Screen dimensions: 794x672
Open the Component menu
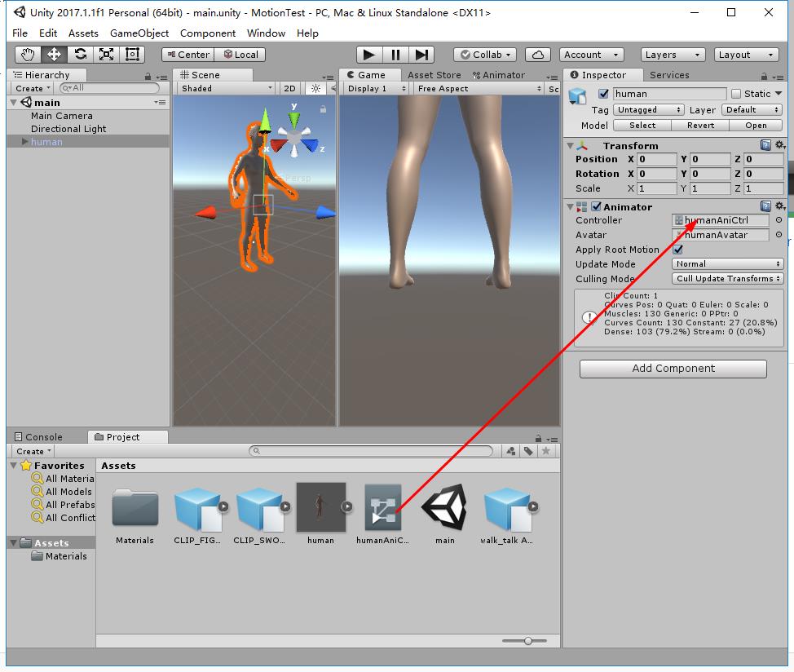pos(208,33)
